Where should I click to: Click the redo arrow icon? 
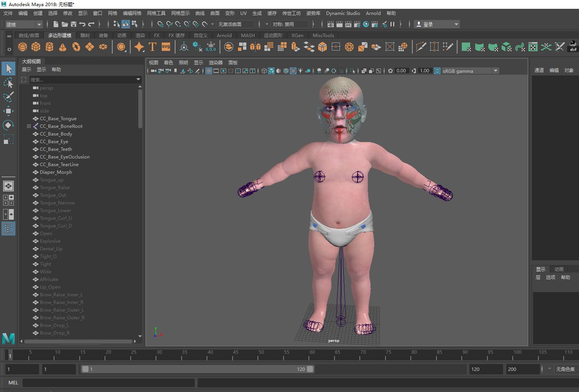(91, 24)
